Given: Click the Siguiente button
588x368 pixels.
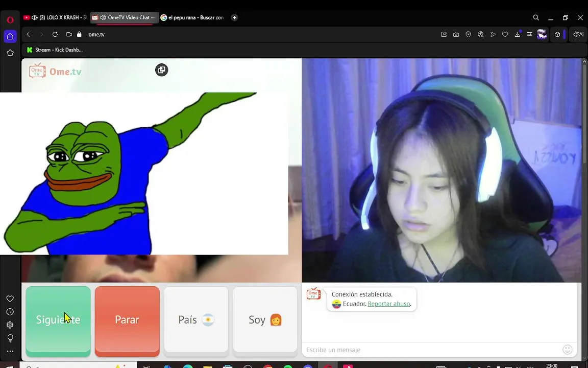Looking at the screenshot, I should pos(58,321).
